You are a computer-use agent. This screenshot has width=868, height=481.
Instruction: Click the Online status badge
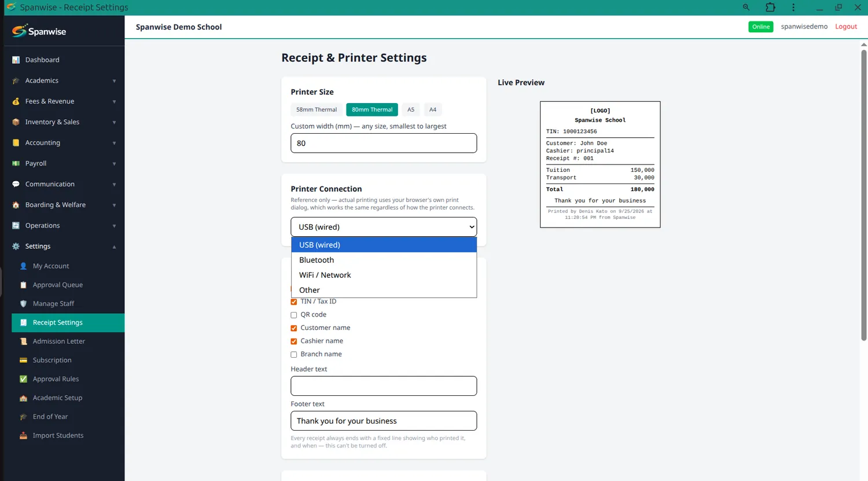pyautogui.click(x=761, y=27)
